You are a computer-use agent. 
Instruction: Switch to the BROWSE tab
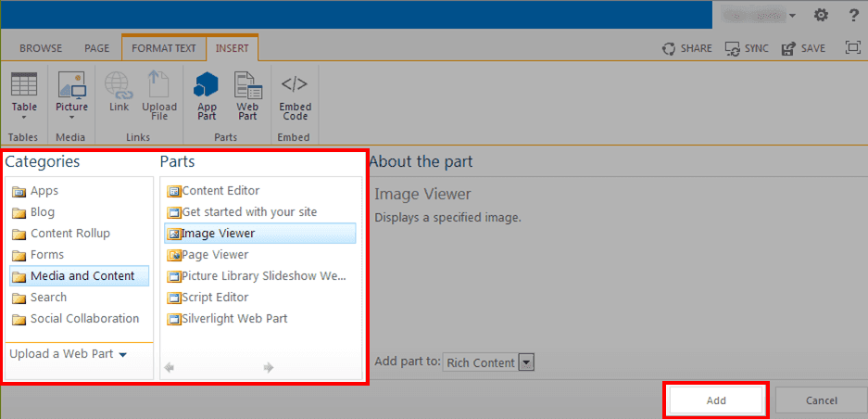tap(41, 48)
